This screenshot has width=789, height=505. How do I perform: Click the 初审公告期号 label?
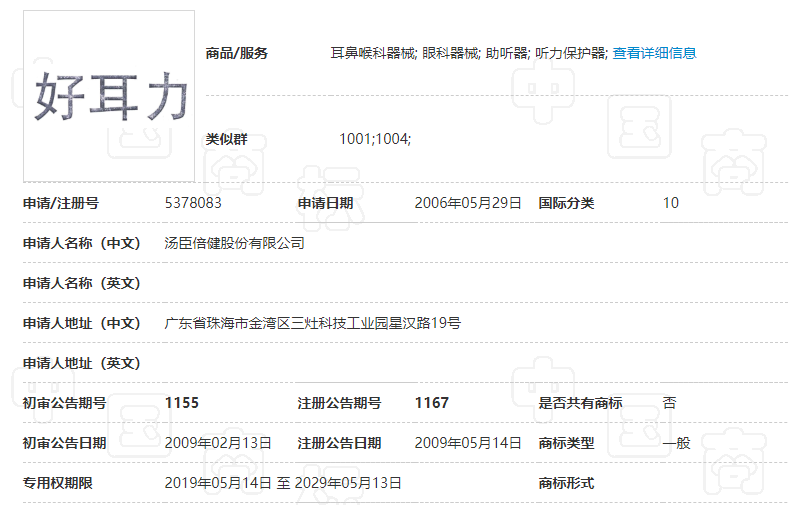65,403
